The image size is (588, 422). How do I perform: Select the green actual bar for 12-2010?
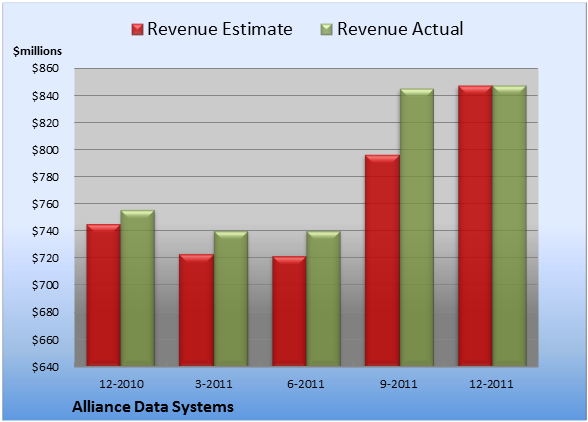click(138, 288)
